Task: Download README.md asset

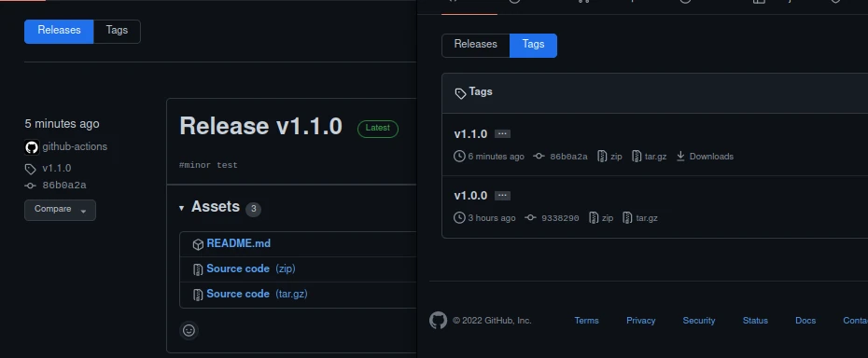Action: point(238,243)
